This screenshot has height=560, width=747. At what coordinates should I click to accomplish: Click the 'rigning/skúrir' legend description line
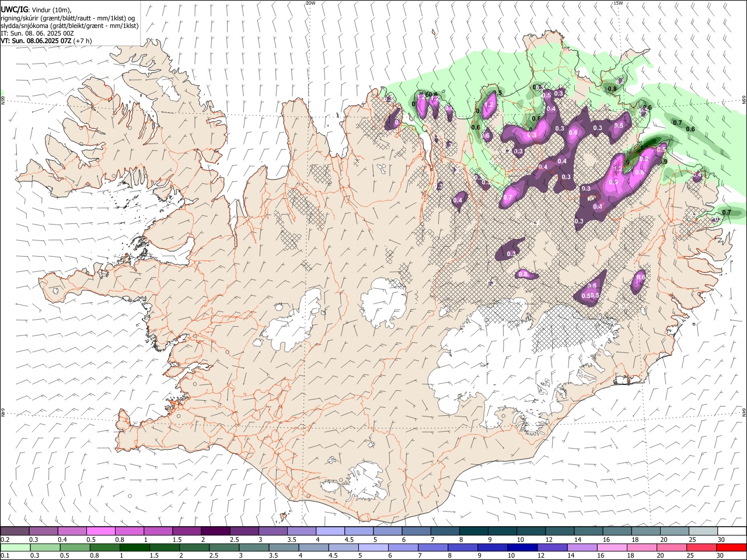pyautogui.click(x=68, y=17)
